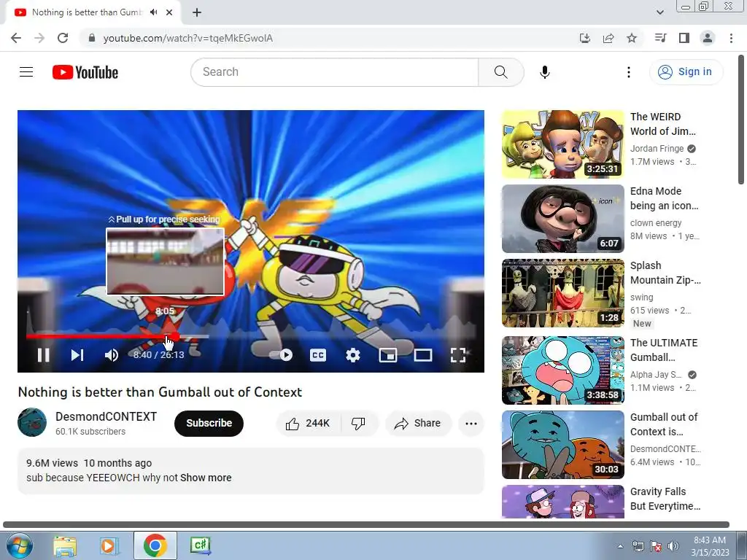Reload the current page
The image size is (747, 560).
[x=63, y=38]
